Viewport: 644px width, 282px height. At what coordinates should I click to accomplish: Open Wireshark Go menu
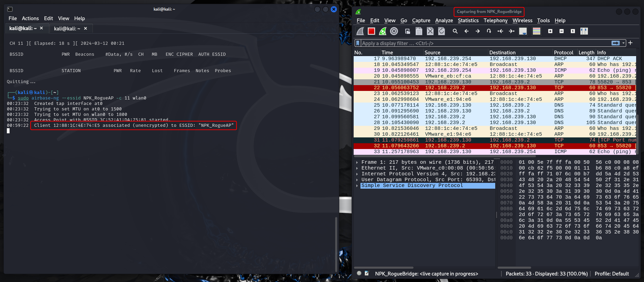(404, 21)
